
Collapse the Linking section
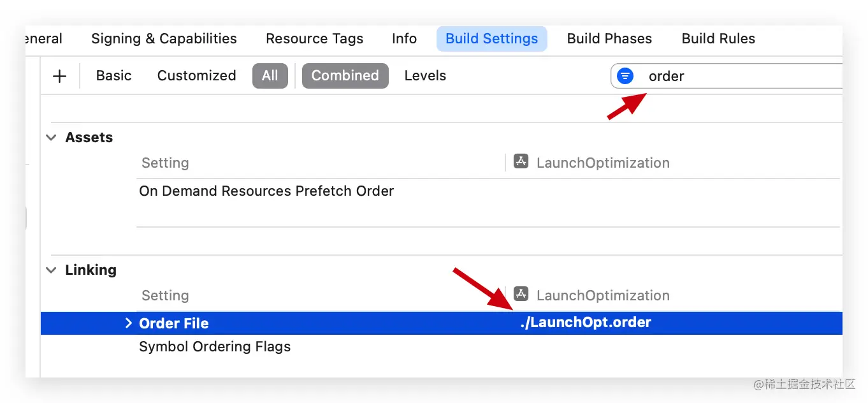tap(52, 270)
